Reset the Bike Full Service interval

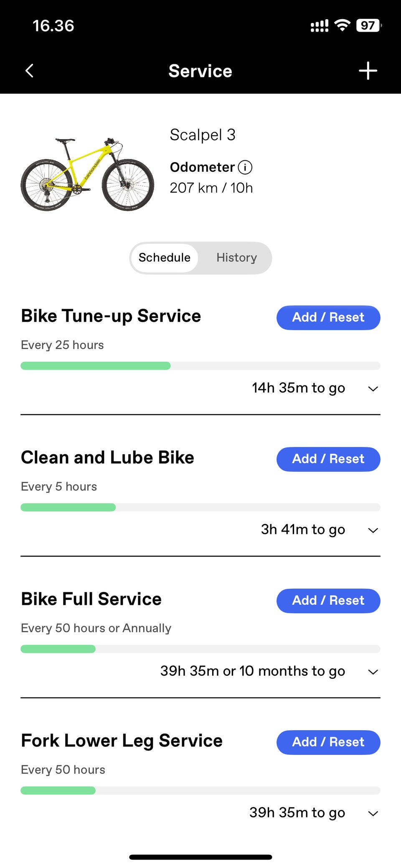coord(328,601)
